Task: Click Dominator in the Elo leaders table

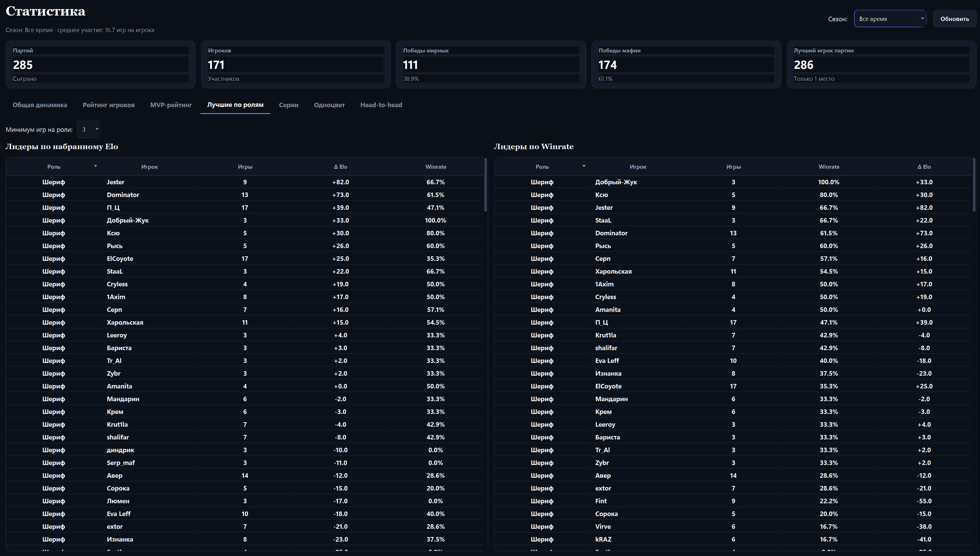Action: [123, 195]
